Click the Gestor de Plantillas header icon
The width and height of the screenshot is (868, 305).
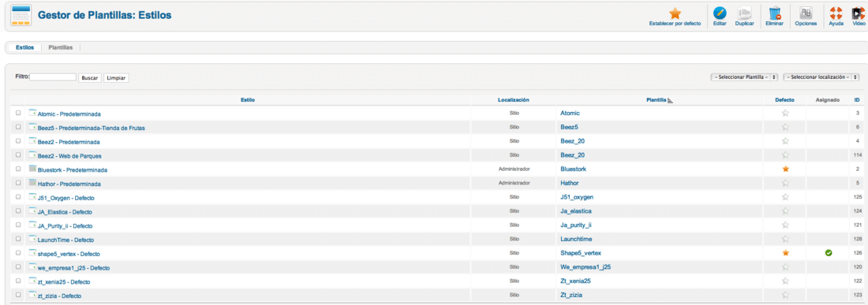(21, 15)
